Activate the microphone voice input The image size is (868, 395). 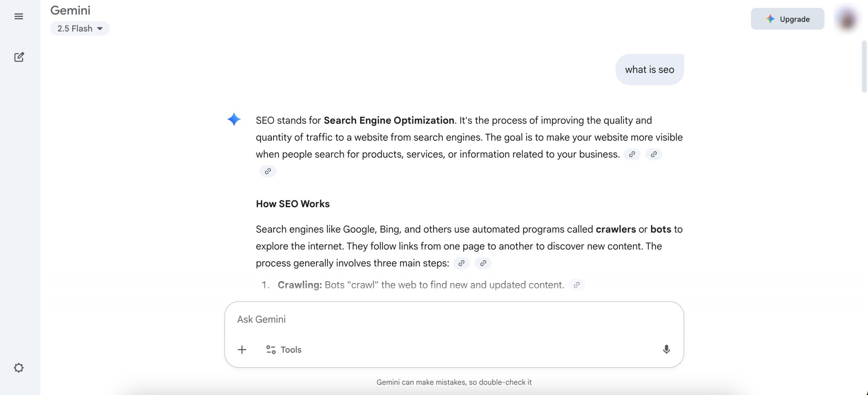[x=666, y=350]
